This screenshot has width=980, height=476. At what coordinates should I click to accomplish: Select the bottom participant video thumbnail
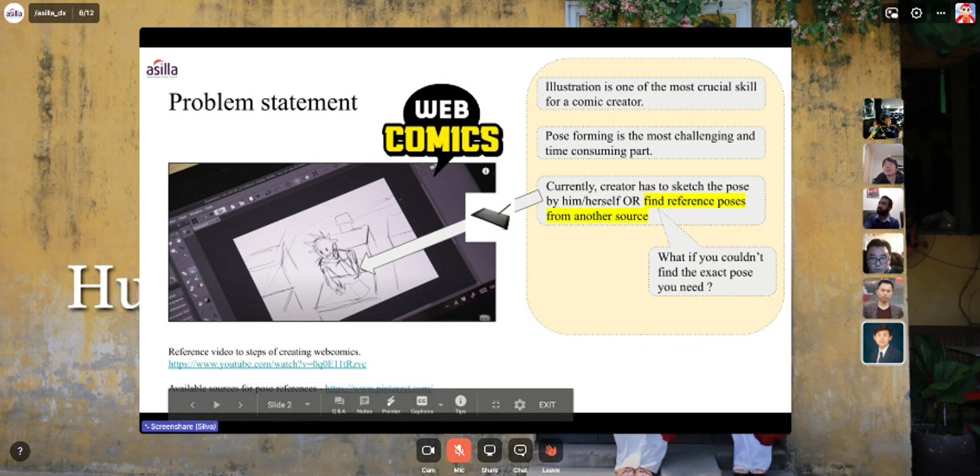[x=883, y=343]
